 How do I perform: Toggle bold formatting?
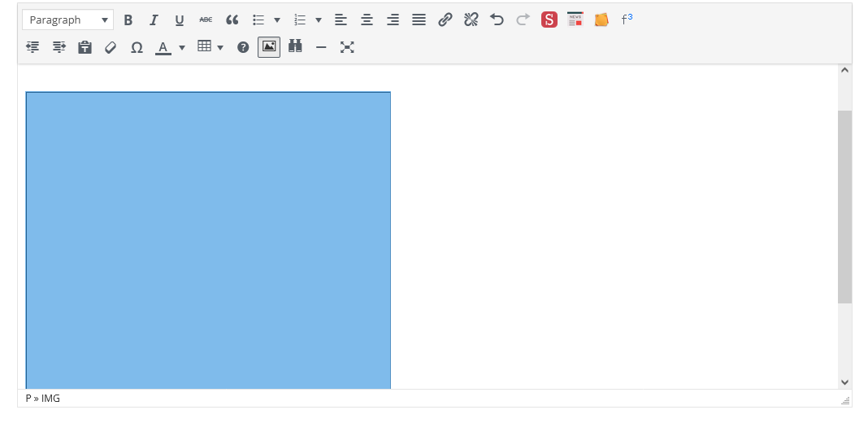coord(128,20)
